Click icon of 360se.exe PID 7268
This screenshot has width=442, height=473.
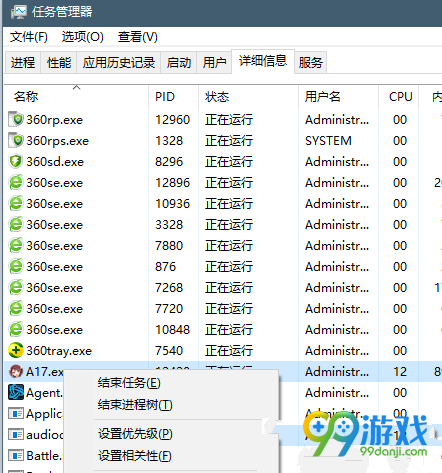(16, 287)
